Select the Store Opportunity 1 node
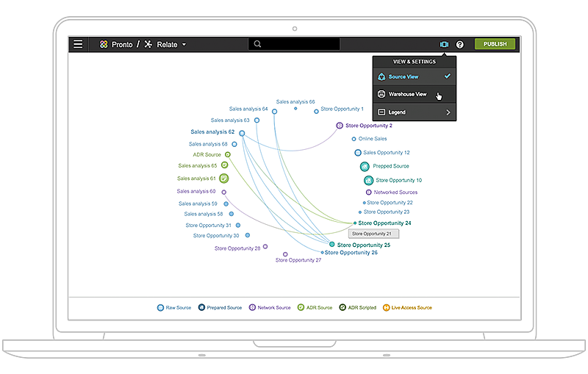Image resolution: width=588 pixels, height=374 pixels. click(316, 111)
